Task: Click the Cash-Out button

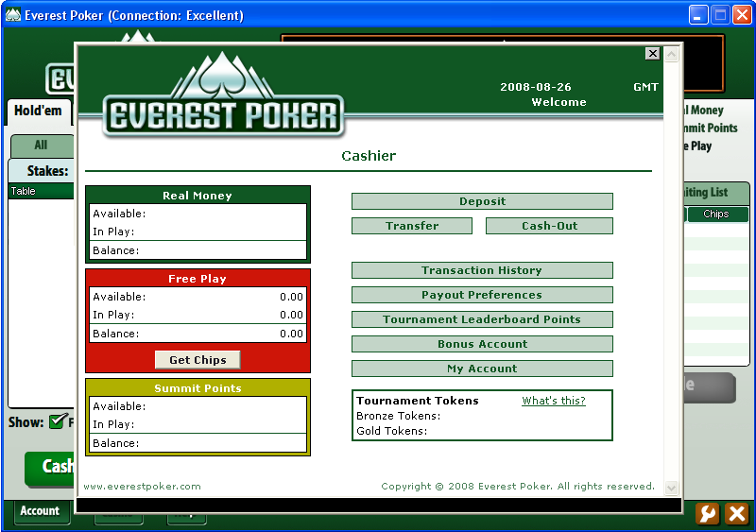Action: pos(549,226)
